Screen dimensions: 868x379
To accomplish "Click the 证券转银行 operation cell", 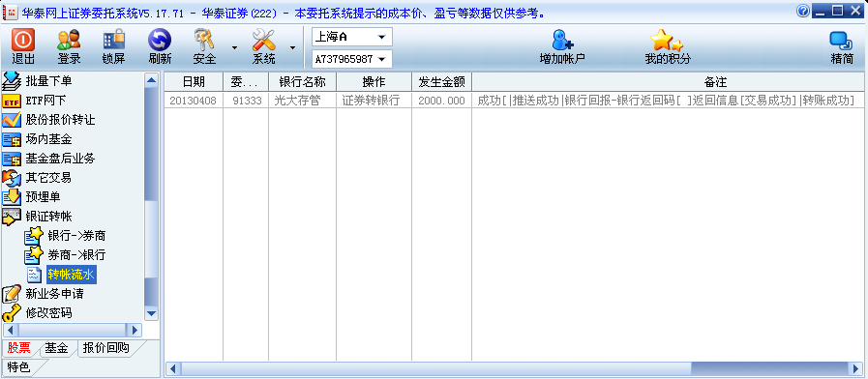I will (374, 101).
